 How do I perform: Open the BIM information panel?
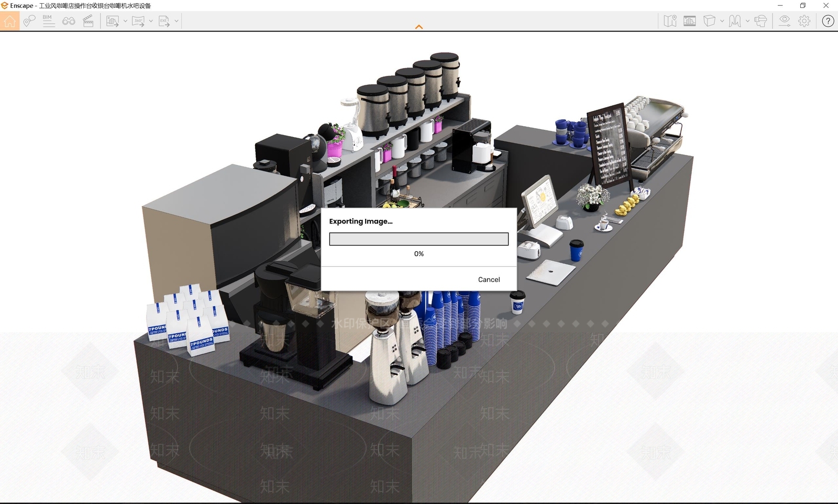(49, 21)
